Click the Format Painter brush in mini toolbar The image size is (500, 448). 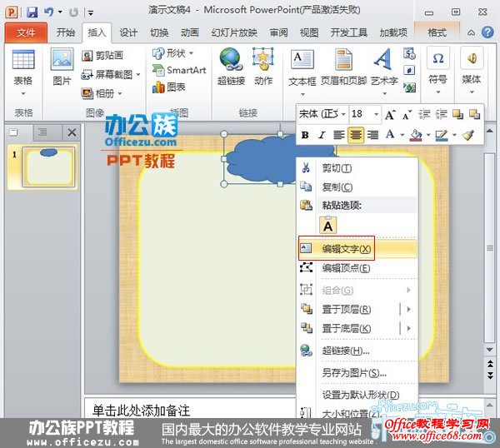click(468, 135)
